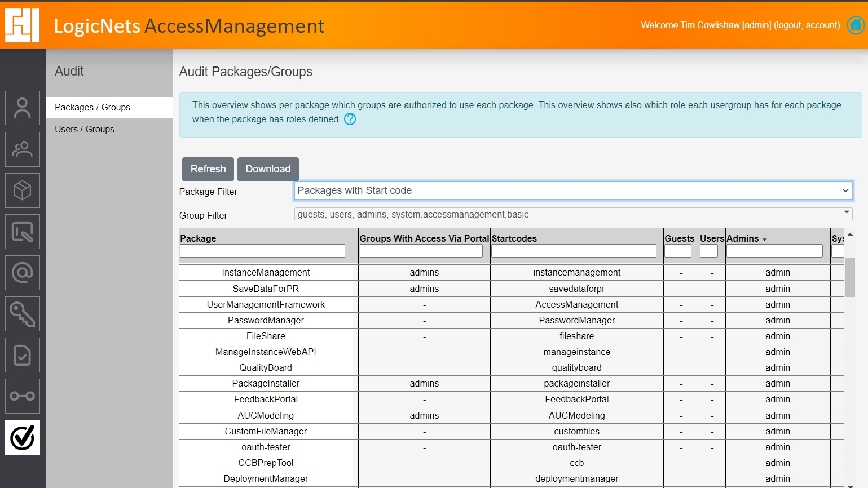Image resolution: width=868 pixels, height=488 pixels.
Task: Select the UserManagementFramework package cell
Action: click(x=266, y=304)
